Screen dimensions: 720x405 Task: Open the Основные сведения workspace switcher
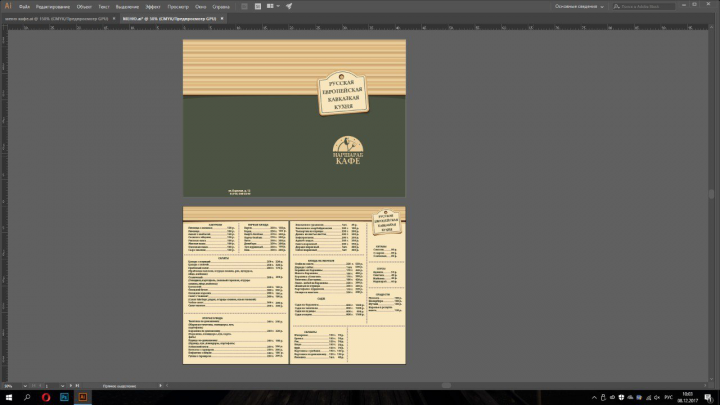tap(579, 6)
